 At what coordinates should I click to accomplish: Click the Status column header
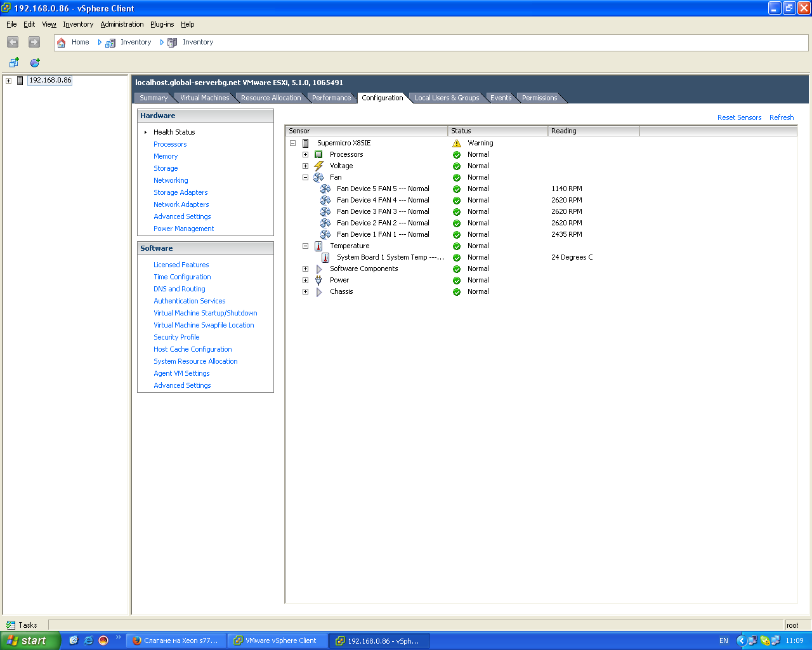(498, 131)
